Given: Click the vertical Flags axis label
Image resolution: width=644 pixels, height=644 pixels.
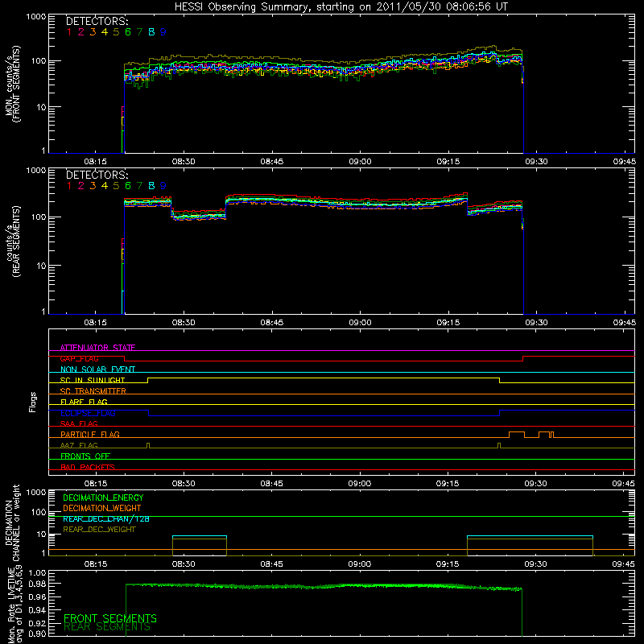Looking at the screenshot, I should [33, 402].
